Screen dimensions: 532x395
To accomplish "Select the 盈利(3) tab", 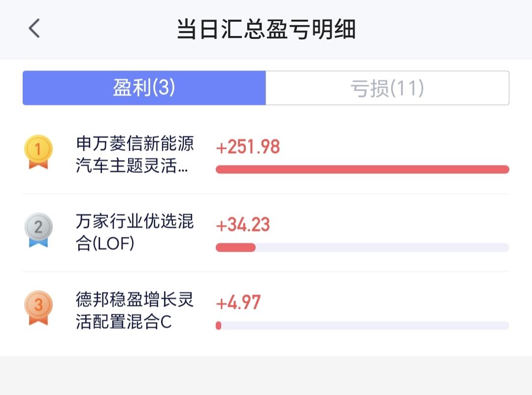I will pyautogui.click(x=144, y=88).
